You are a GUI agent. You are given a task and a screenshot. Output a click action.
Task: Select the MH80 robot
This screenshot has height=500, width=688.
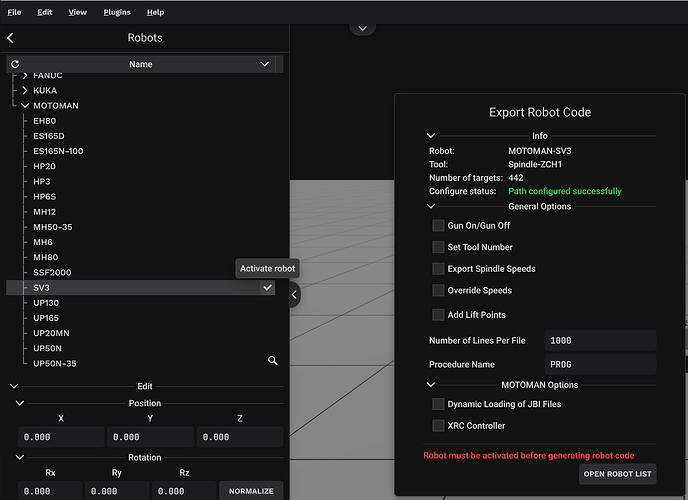tap(46, 257)
